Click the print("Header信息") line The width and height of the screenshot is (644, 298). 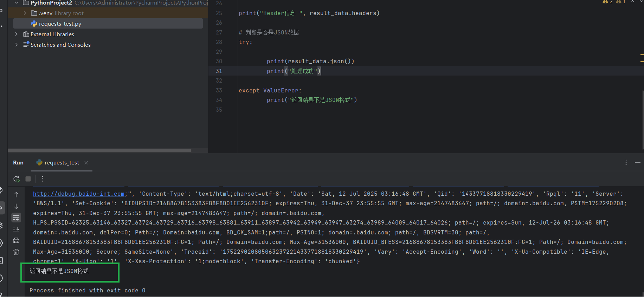pos(309,13)
